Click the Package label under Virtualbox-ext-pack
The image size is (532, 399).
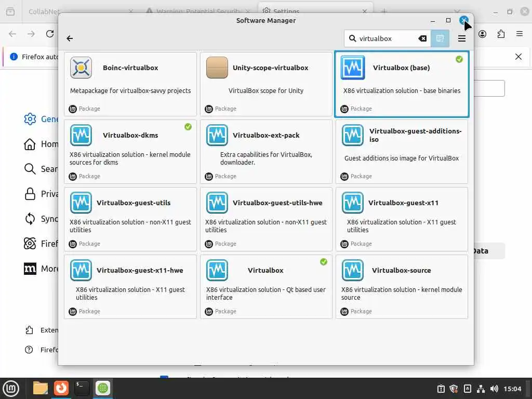225,176
